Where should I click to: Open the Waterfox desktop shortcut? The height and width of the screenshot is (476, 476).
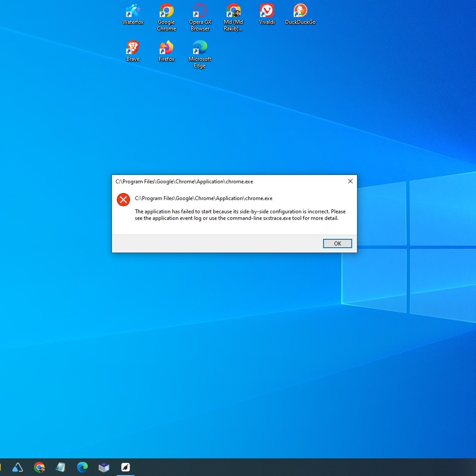point(133,14)
